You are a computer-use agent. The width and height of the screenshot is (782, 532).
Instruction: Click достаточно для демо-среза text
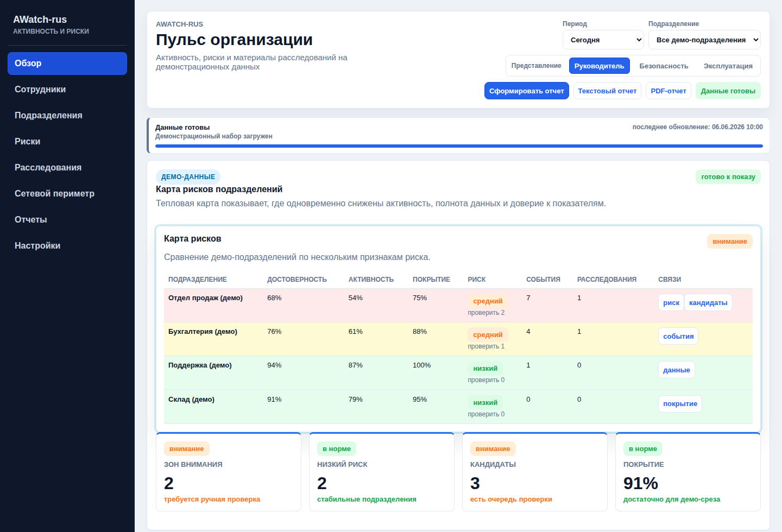click(x=672, y=499)
